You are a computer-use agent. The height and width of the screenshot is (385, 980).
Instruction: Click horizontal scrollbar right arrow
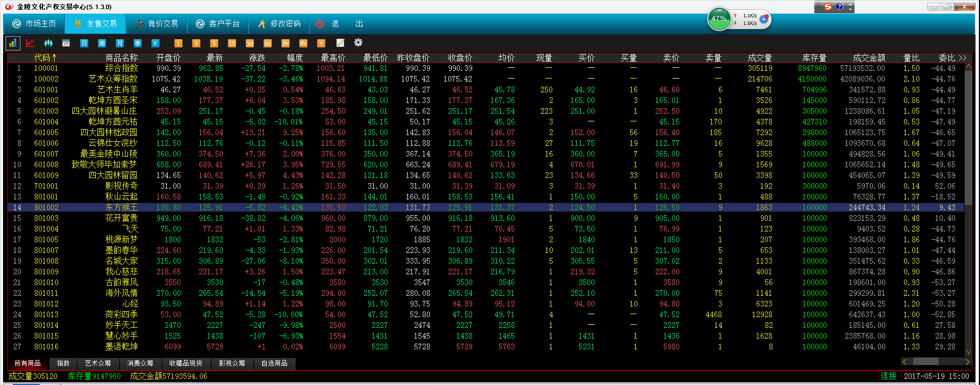967,362
